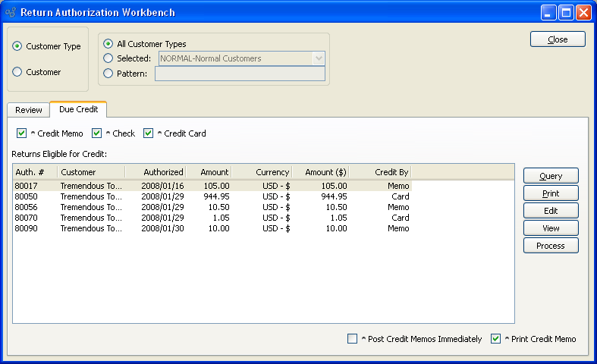Switch to the Review tab

[x=29, y=110]
